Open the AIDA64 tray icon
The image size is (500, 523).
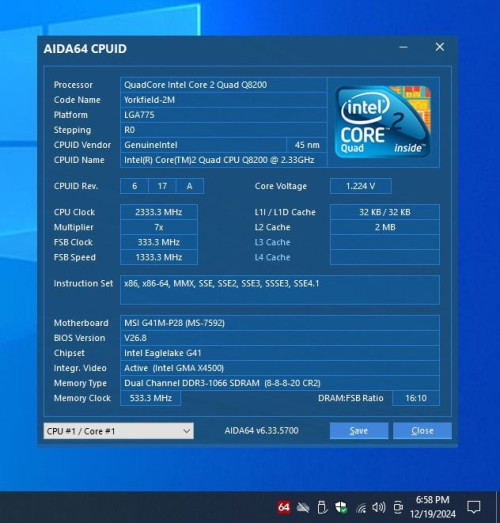click(x=284, y=507)
